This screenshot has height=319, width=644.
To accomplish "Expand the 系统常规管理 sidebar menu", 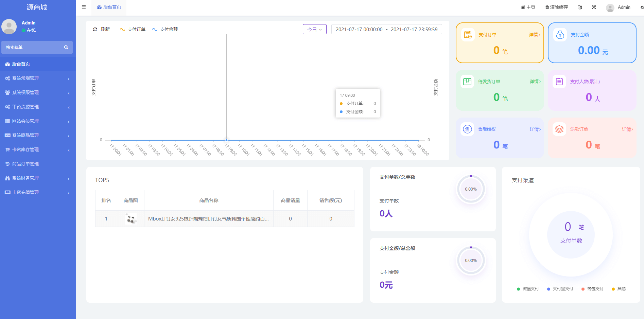I will pyautogui.click(x=37, y=78).
